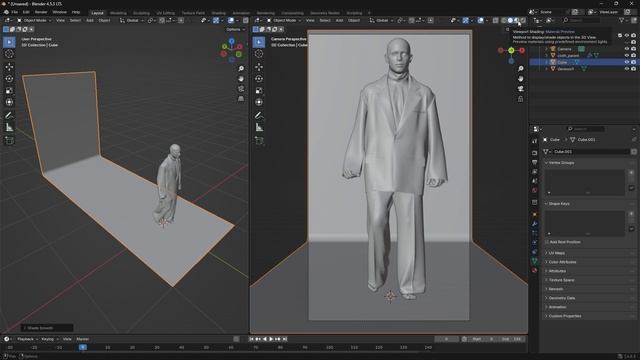Open Playback menu in timeline
This screenshot has height=360, width=640.
(x=27, y=339)
